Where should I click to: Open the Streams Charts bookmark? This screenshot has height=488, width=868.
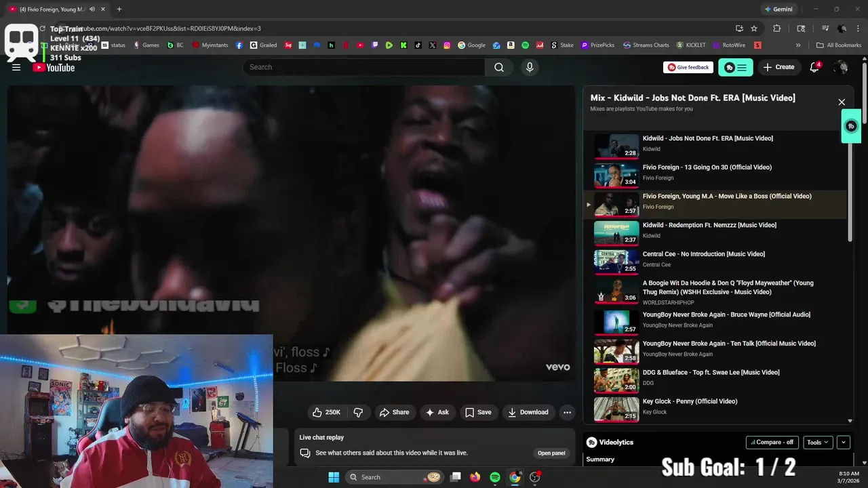pos(646,45)
